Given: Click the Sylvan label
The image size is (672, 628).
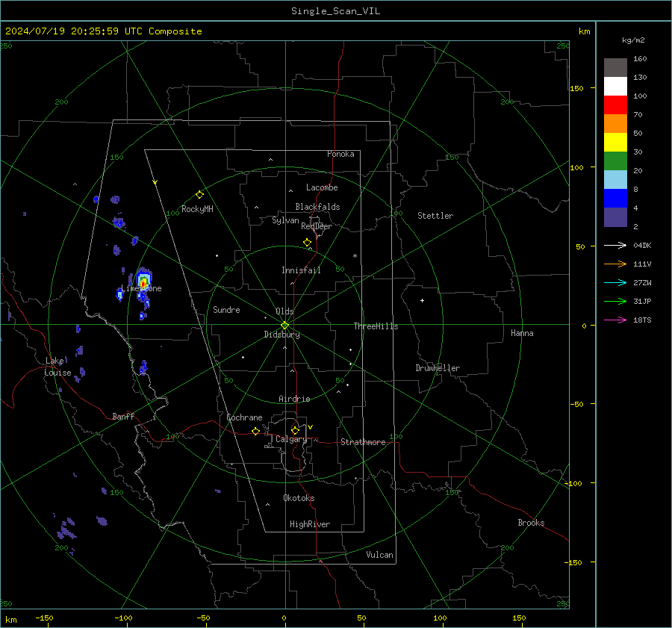Looking at the screenshot, I should [x=285, y=221].
